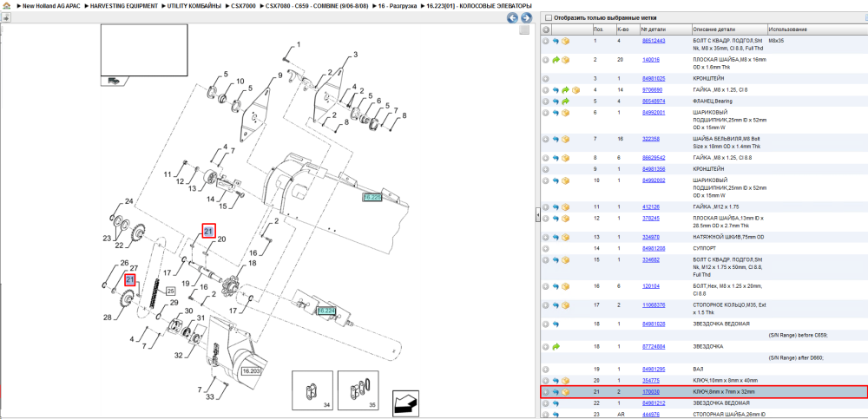Click package icon for part 86629542
The image size is (868, 419).
coord(566,158)
